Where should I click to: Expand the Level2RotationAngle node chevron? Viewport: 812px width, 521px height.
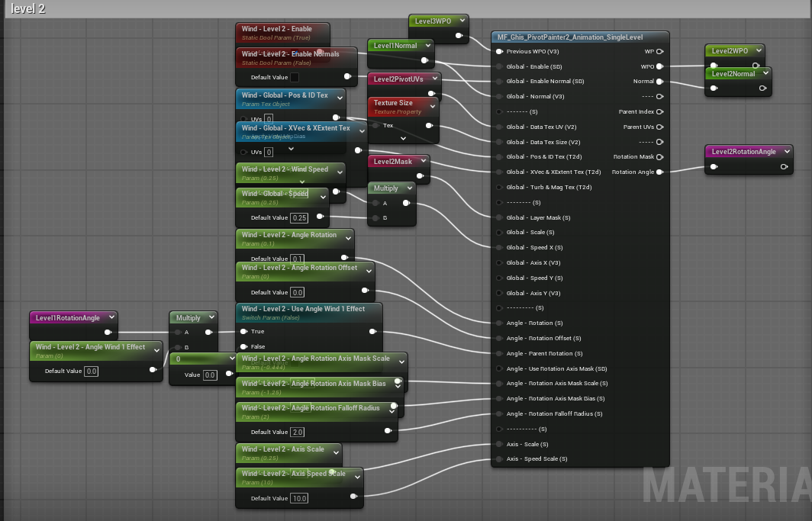pos(786,152)
